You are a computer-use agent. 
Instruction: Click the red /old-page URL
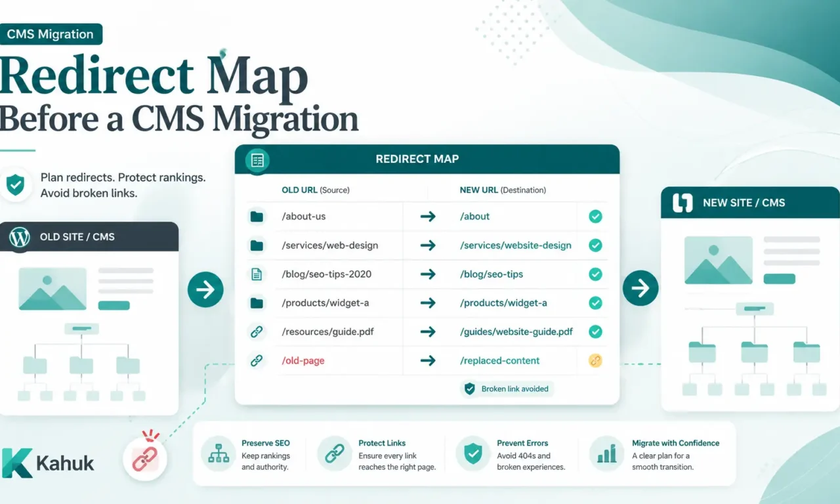303,361
